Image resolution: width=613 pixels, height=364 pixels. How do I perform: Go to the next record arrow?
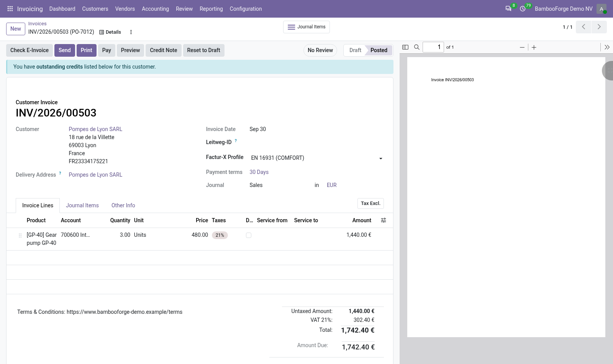click(599, 27)
